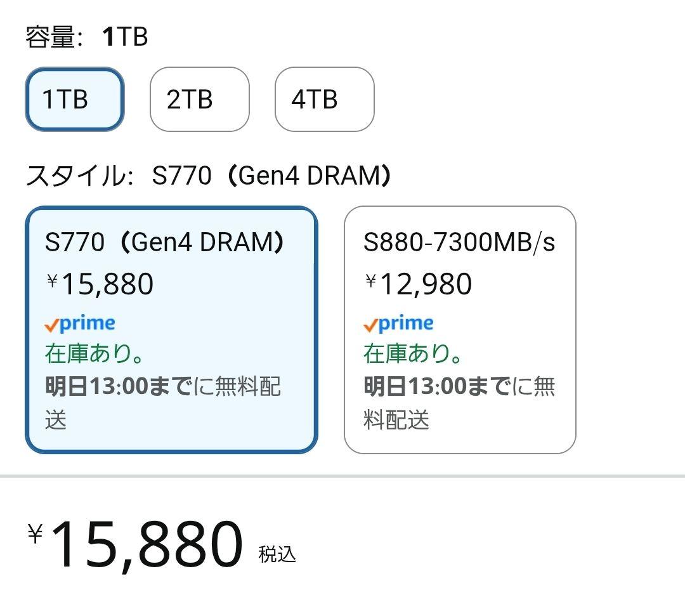
Task: Click the price ¥15,880 on the S770 card
Action: (x=99, y=284)
